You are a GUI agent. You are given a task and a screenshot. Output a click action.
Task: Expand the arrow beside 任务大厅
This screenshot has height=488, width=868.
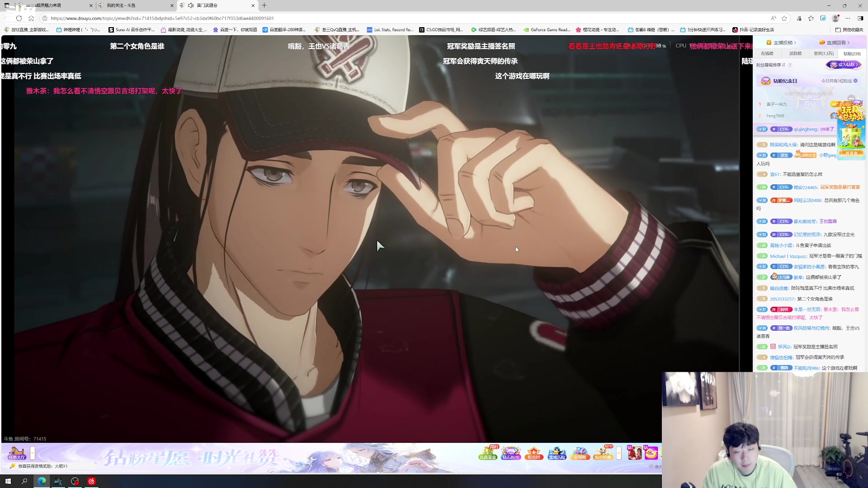click(33, 453)
